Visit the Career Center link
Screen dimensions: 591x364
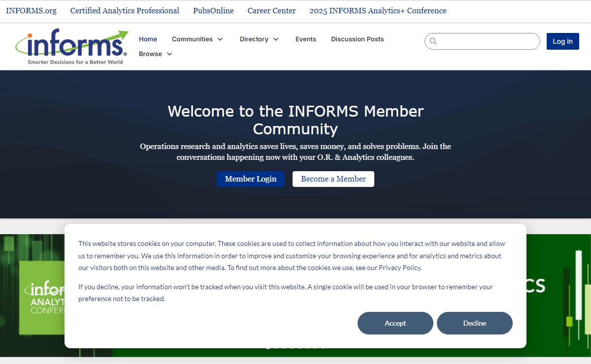tap(272, 10)
